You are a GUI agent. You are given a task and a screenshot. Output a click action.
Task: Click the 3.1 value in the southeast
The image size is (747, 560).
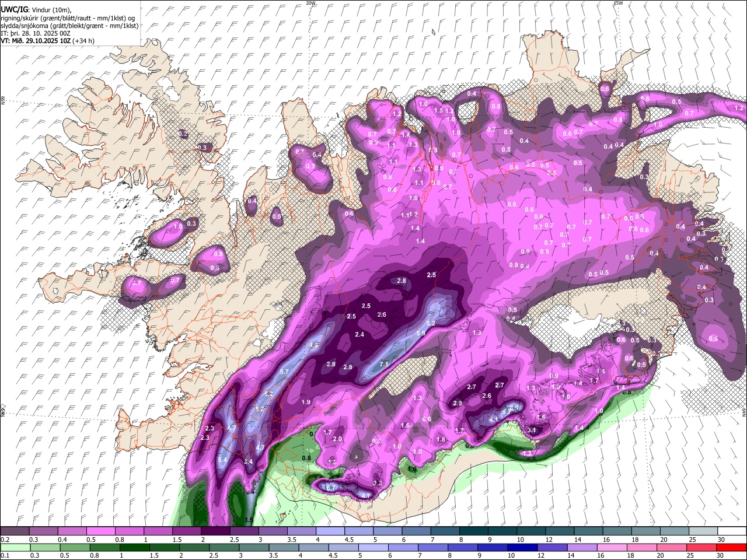pyautogui.click(x=532, y=430)
